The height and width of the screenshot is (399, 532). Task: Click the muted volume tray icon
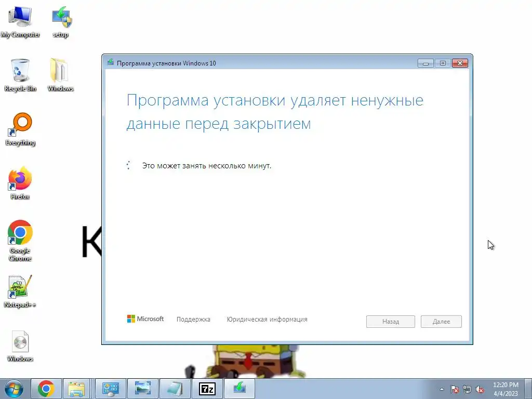tap(480, 389)
